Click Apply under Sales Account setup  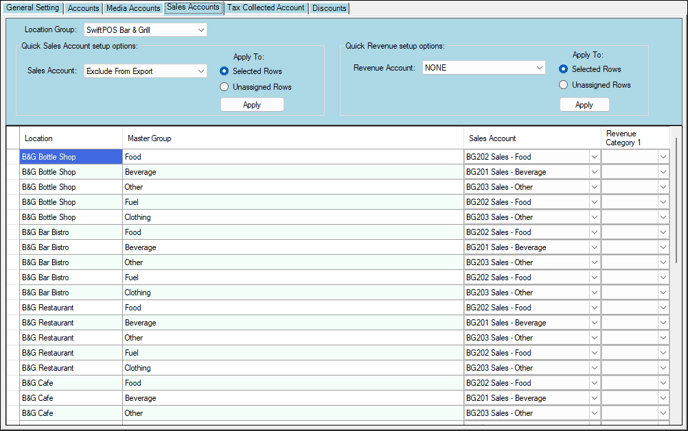click(252, 104)
